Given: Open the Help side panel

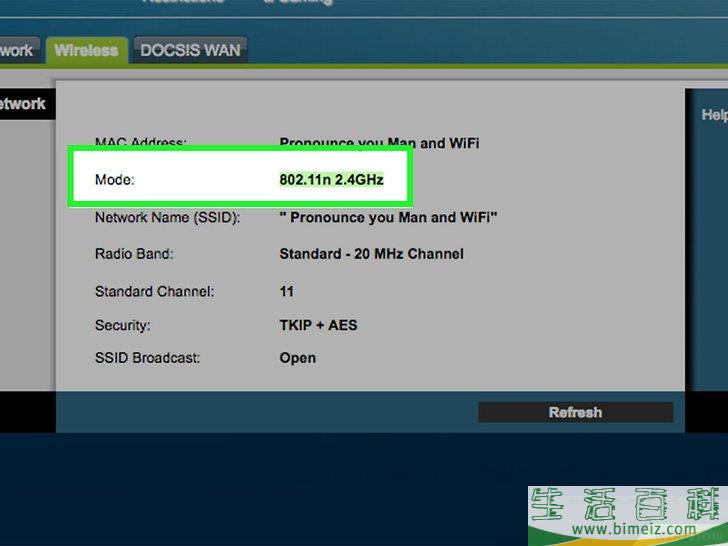Looking at the screenshot, I should 713,115.
